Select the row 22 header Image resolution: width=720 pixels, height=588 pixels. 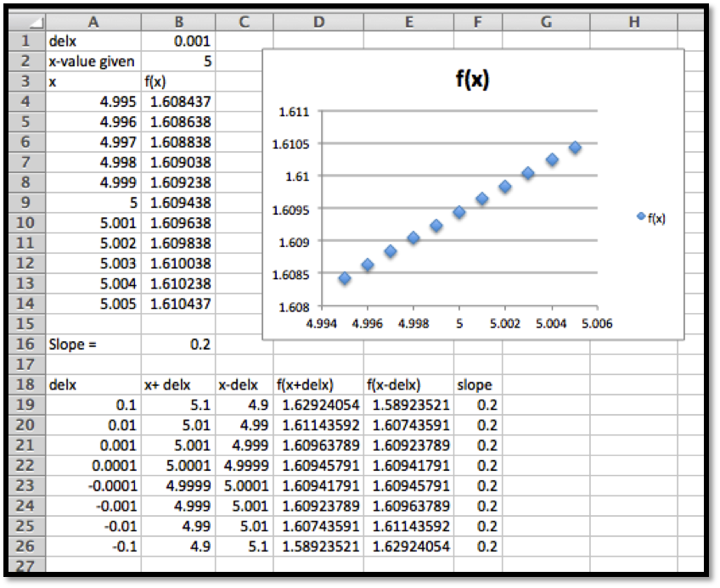[x=27, y=466]
